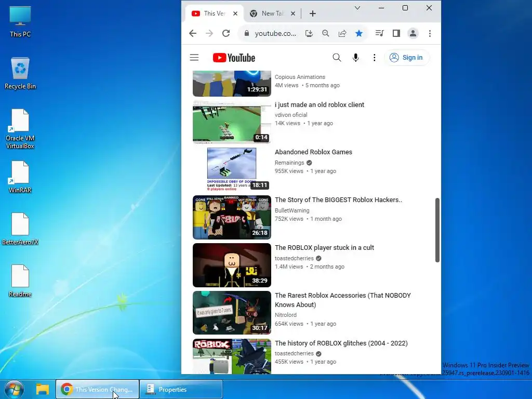The image size is (532, 399).
Task: Open 'The ROBLOX player stuck in a cult'
Action: pyautogui.click(x=324, y=248)
